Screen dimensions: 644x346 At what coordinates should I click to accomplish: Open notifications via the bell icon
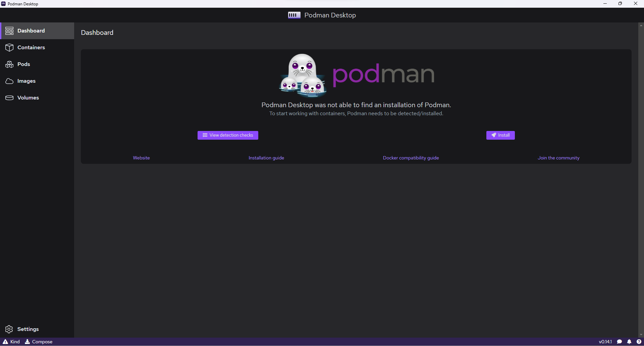pos(630,341)
